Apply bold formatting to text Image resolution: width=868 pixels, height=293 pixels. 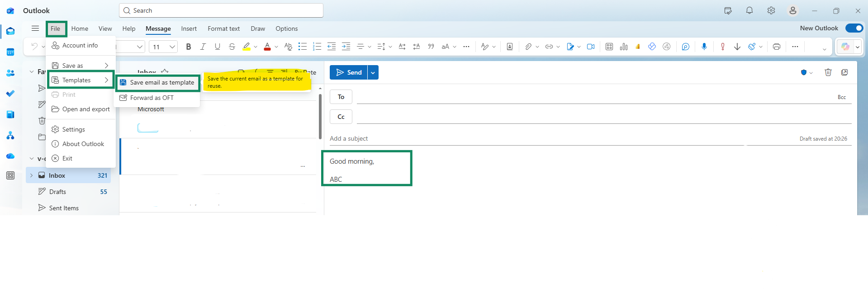point(189,47)
